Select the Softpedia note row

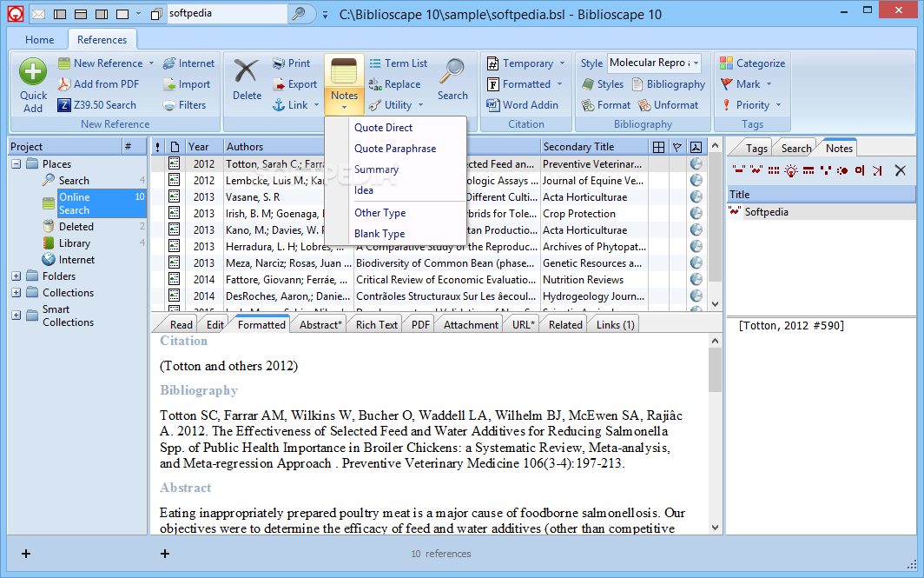(821, 212)
